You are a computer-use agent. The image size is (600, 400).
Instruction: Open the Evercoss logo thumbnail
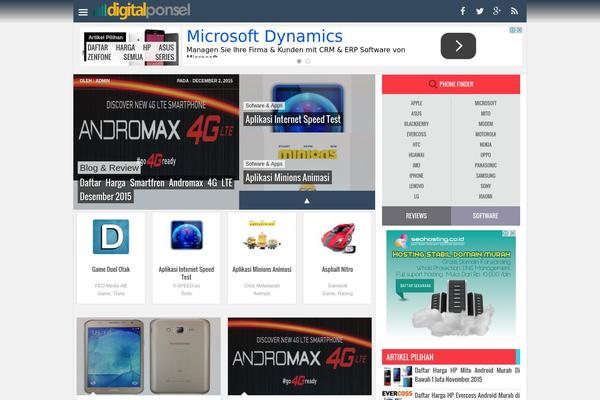(x=397, y=395)
